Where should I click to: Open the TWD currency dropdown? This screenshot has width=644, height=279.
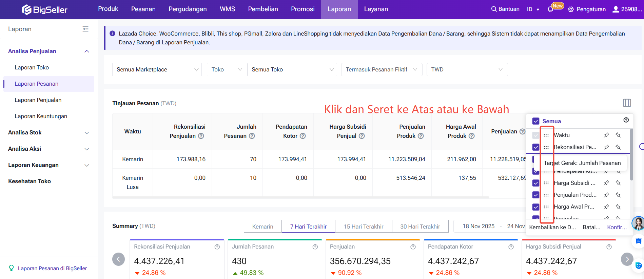(467, 69)
